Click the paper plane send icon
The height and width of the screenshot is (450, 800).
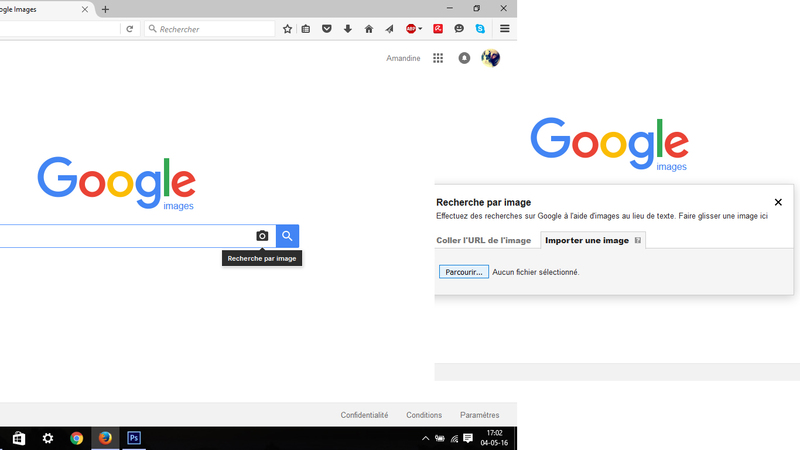point(389,29)
